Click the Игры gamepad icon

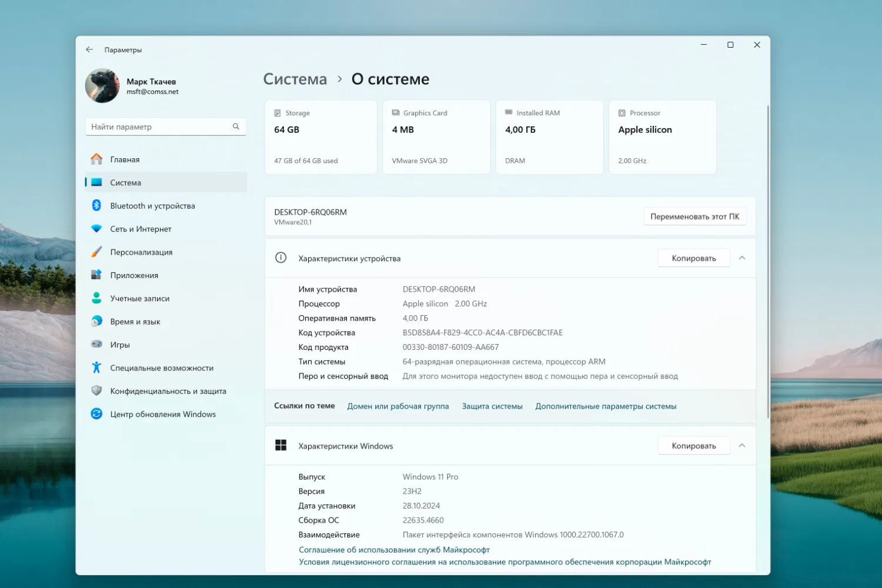(96, 344)
